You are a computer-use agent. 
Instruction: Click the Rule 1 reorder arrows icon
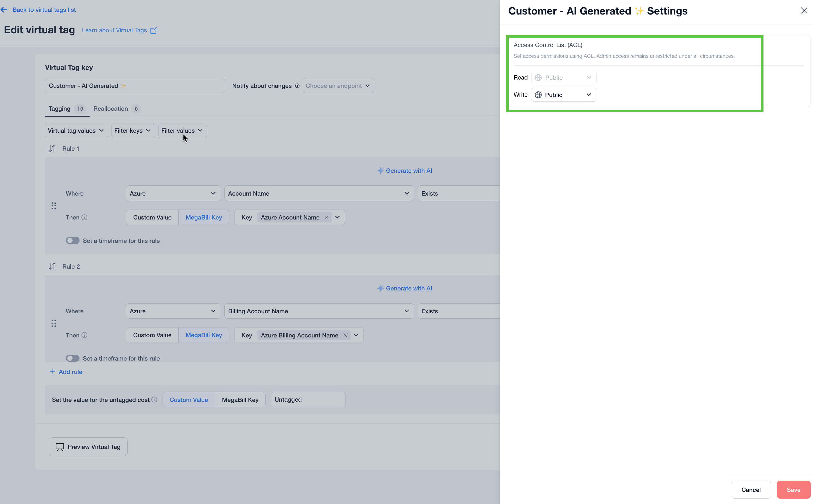[52, 149]
